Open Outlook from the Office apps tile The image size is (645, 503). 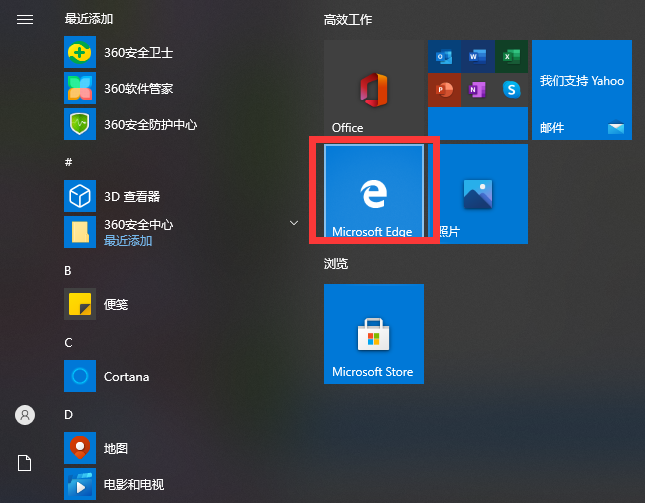pos(444,56)
